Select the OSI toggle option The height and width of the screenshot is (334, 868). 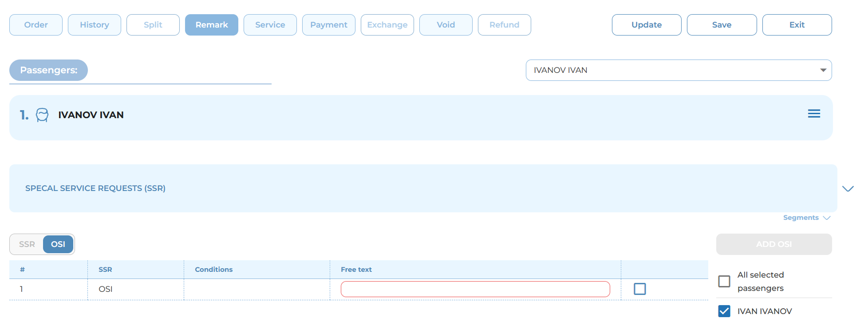[58, 244]
